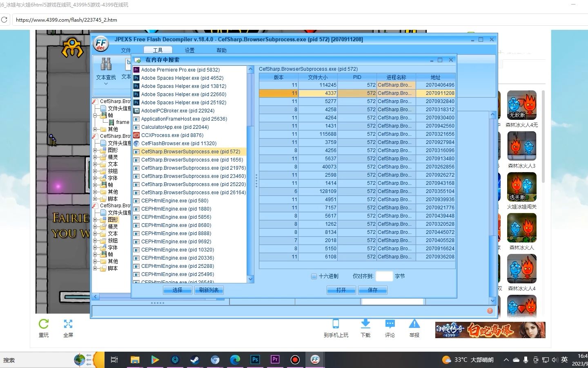Open the 设置 menu
The image size is (588, 368).
click(189, 50)
